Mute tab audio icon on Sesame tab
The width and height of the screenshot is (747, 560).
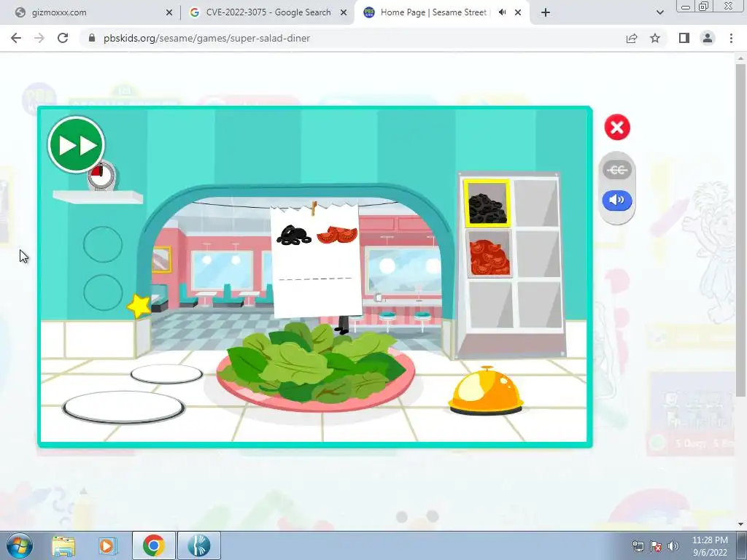(502, 12)
